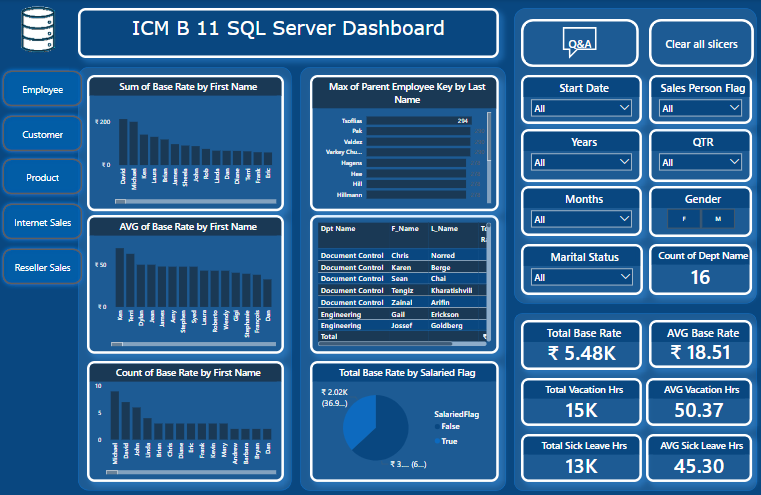Go to the Customer page tab
761x495 pixels.
click(x=42, y=134)
